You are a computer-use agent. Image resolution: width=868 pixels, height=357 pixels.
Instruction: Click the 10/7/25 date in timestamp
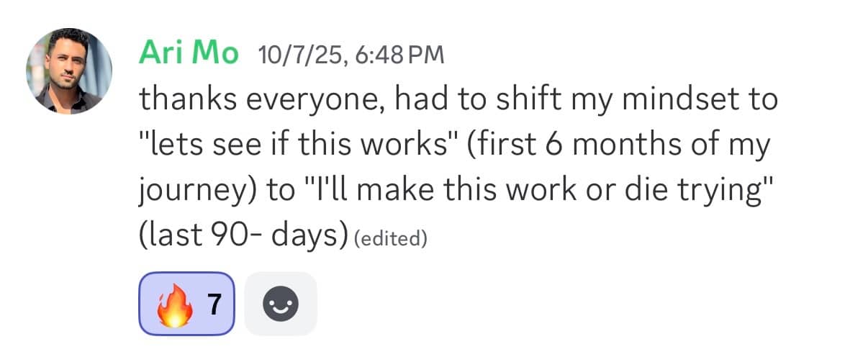tap(295, 55)
